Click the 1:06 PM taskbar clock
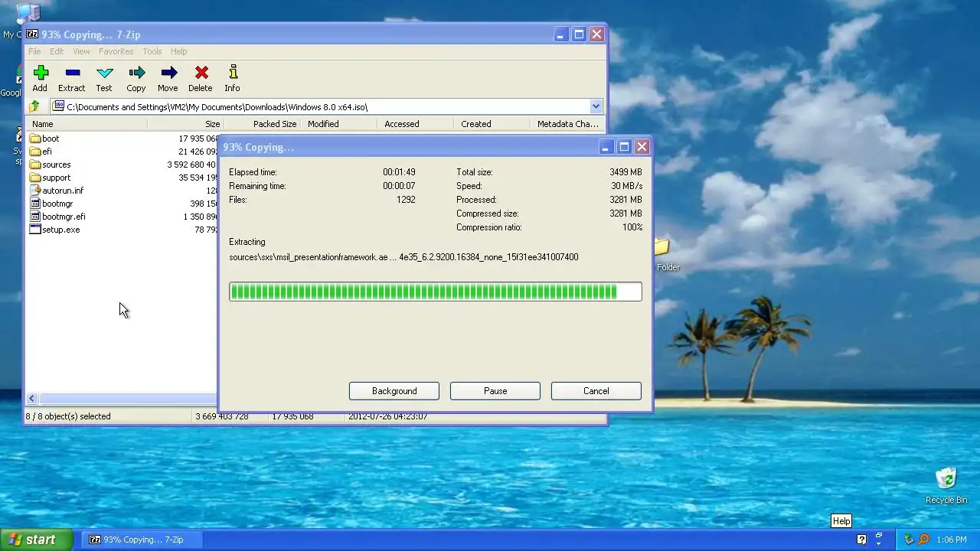The image size is (980, 551). pyautogui.click(x=952, y=540)
